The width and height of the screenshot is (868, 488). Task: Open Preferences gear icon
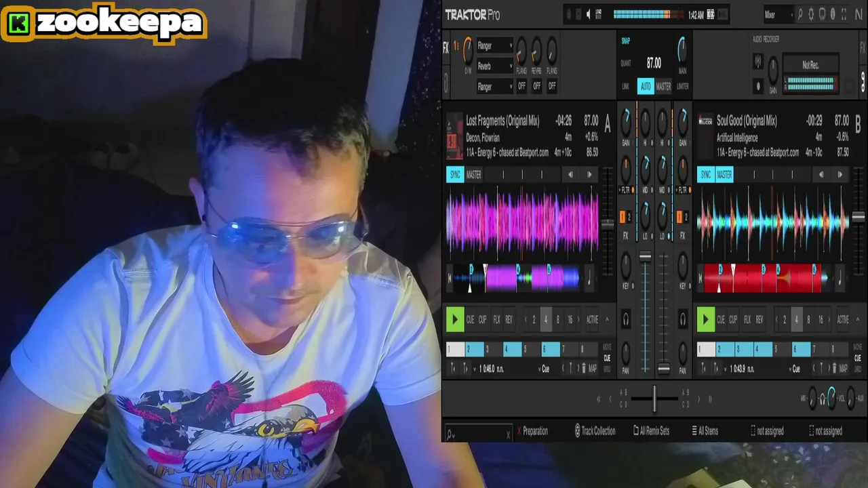810,14
